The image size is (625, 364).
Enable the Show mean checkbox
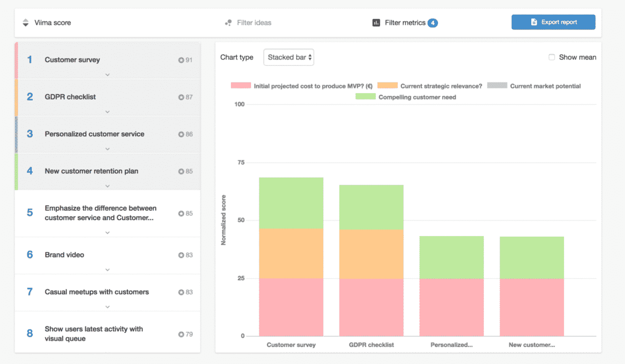point(552,57)
